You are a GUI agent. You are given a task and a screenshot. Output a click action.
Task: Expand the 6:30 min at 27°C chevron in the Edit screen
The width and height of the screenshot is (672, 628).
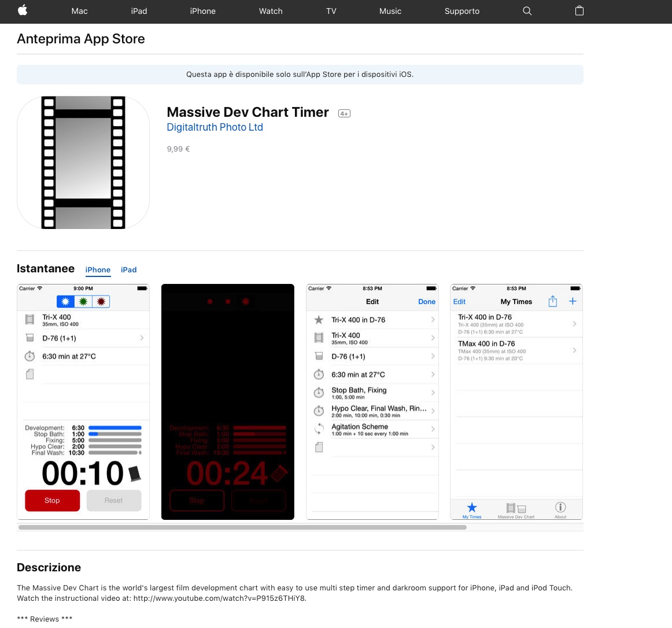433,374
